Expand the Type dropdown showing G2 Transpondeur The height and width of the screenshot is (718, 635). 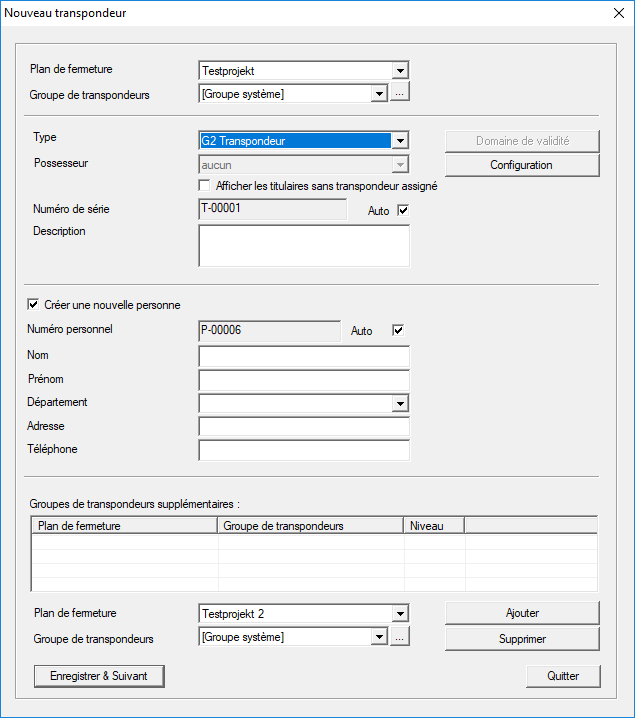(x=400, y=141)
